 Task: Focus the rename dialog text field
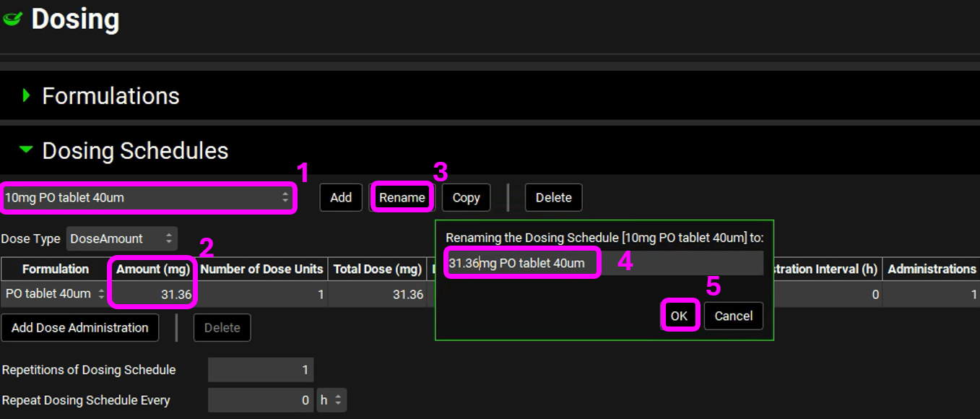(603, 263)
